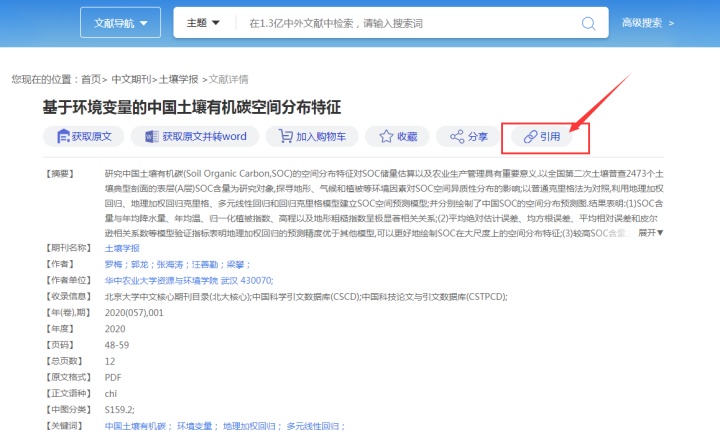Screen dimensions: 720x438
Task: Open keyword 环境变量 link
Action: [x=195, y=426]
